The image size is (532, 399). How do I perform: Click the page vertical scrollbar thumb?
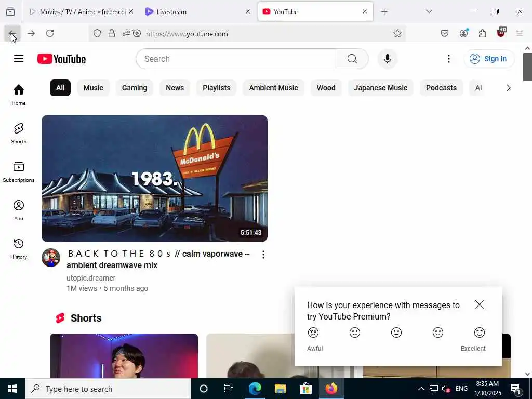click(x=527, y=67)
